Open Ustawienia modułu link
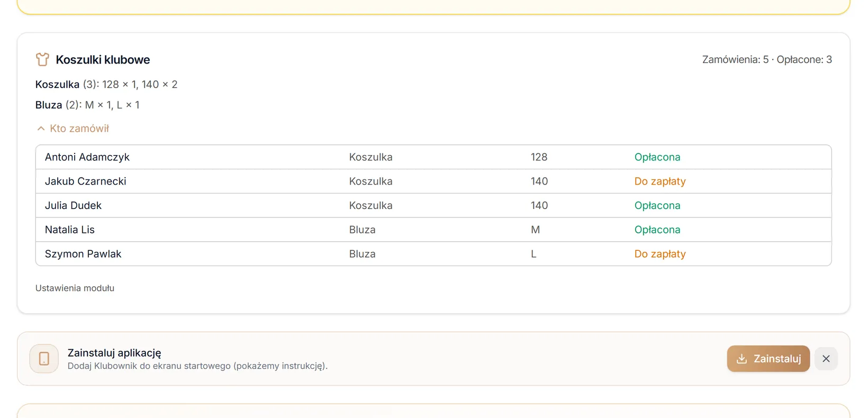The width and height of the screenshot is (868, 418). 75,288
